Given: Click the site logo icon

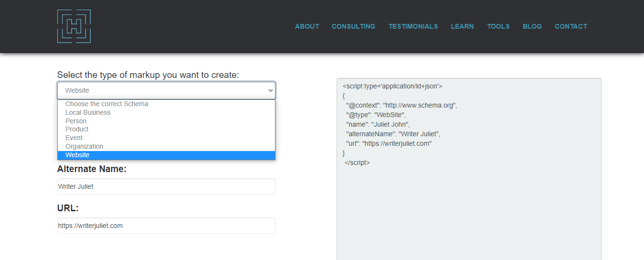Looking at the screenshot, I should [74, 26].
